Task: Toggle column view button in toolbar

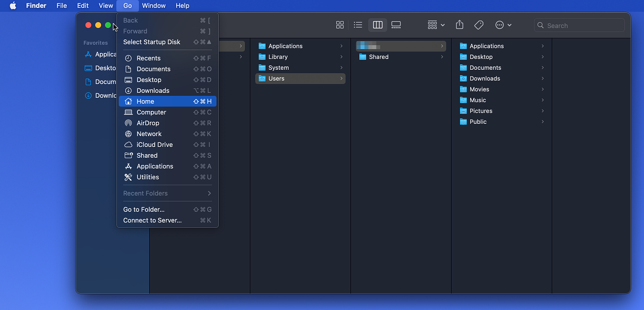Action: 377,25
